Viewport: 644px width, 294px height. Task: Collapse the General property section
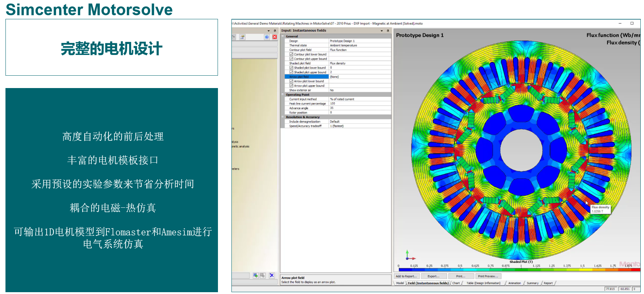coord(283,36)
